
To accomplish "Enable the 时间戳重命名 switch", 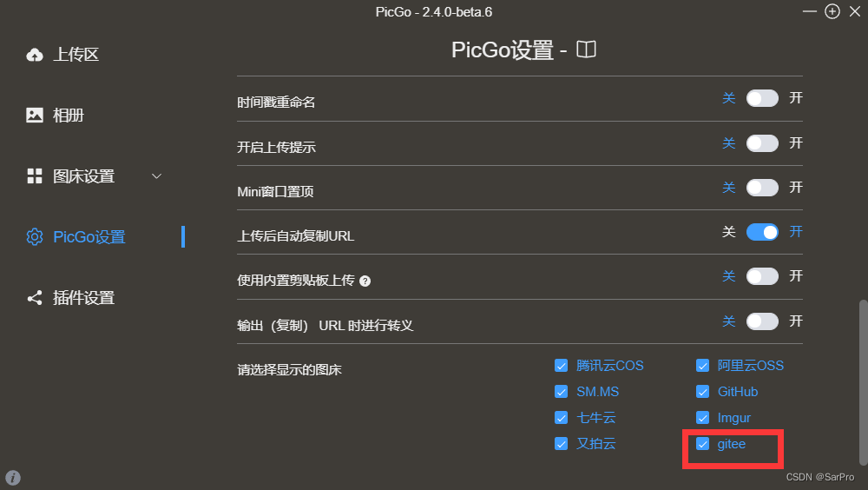I will point(762,98).
